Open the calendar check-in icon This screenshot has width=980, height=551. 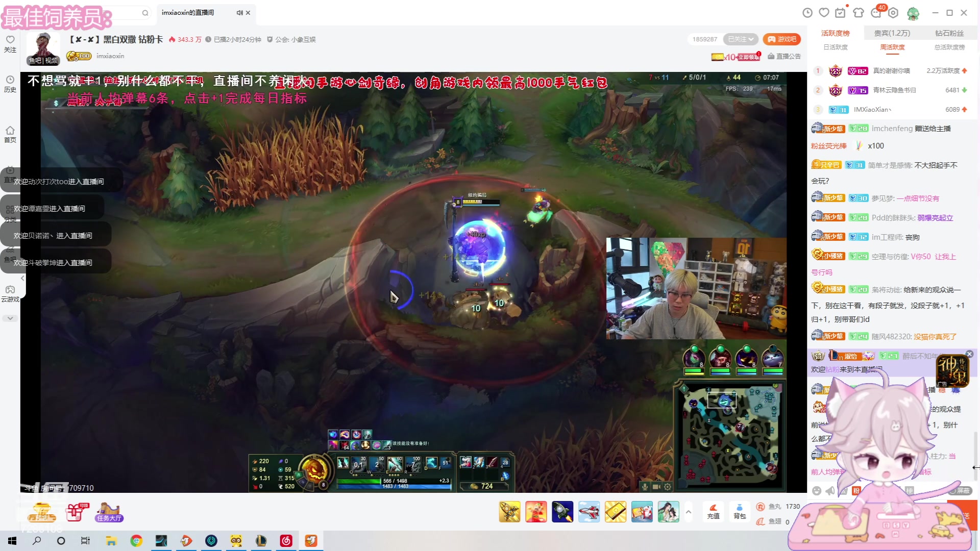tap(840, 13)
